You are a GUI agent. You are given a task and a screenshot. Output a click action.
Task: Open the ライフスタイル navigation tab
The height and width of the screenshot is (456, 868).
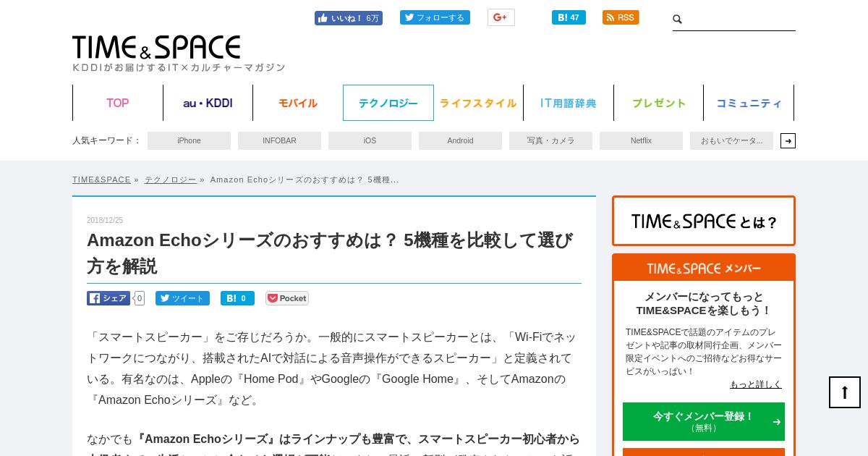pos(478,103)
